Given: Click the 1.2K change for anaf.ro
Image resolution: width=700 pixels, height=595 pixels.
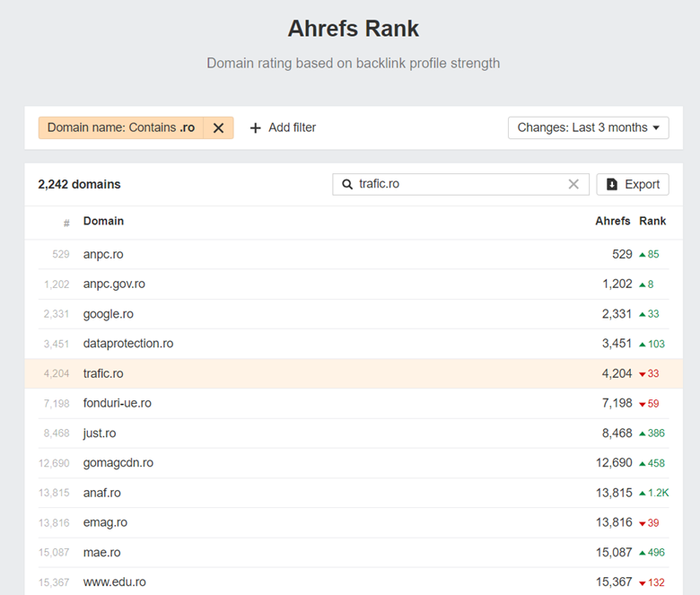Looking at the screenshot, I should [x=653, y=493].
